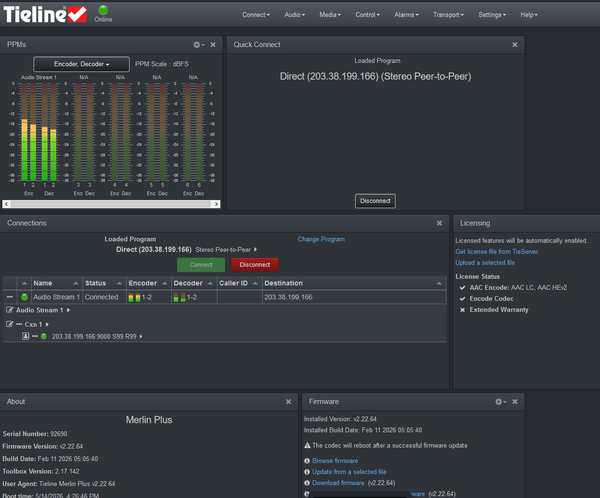Open the Firmware panel gear settings

pos(501,402)
